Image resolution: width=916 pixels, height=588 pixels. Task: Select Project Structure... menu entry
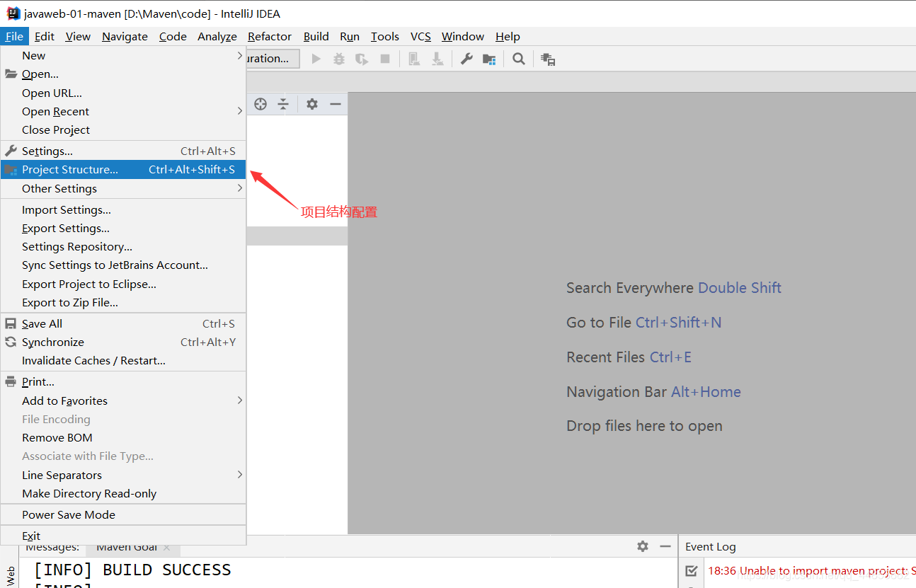click(x=123, y=169)
